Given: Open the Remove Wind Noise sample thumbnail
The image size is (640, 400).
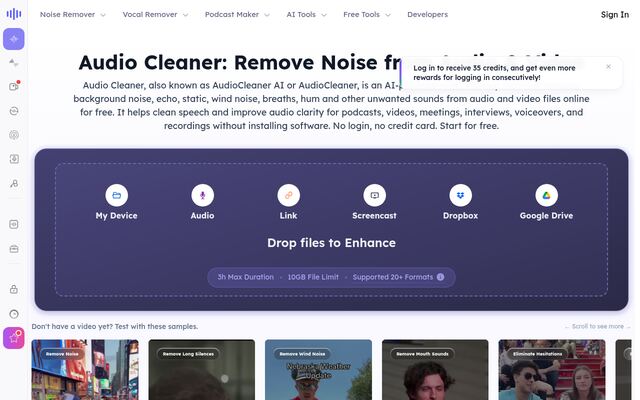Looking at the screenshot, I should tap(318, 370).
